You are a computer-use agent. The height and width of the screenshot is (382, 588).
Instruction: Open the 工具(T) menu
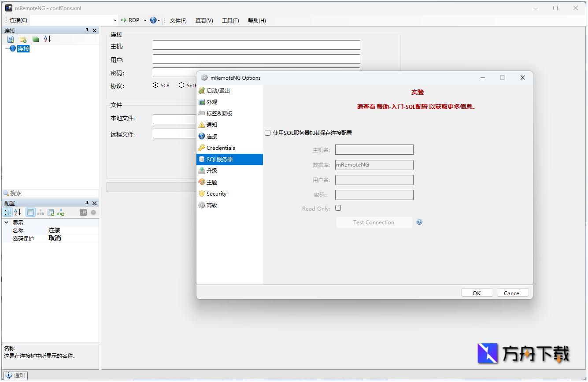click(230, 21)
